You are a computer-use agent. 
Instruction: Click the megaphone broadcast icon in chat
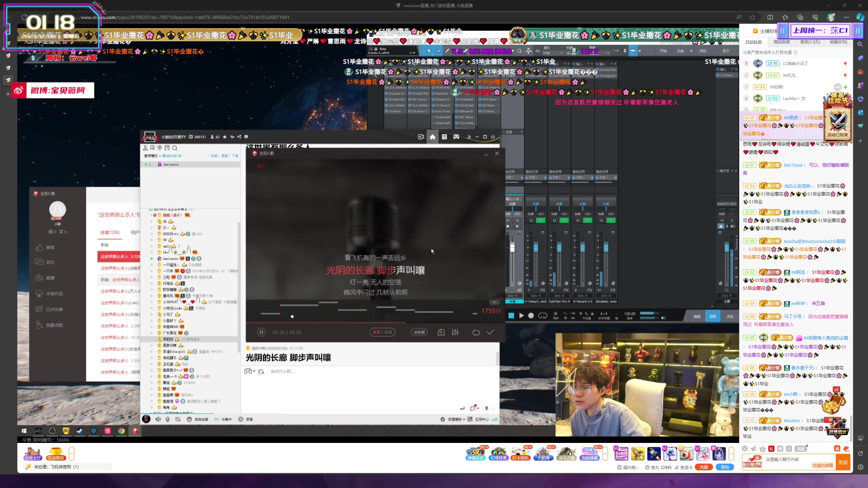753,449
